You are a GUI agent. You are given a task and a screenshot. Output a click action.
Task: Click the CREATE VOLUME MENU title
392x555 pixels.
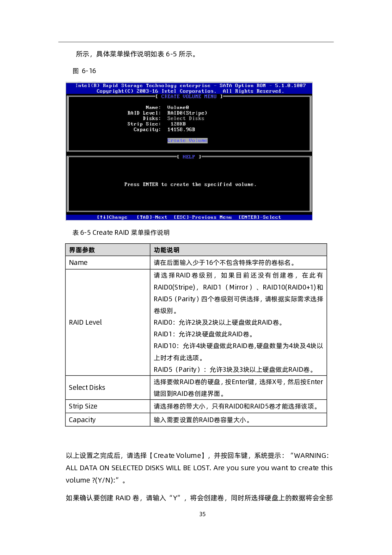click(189, 97)
